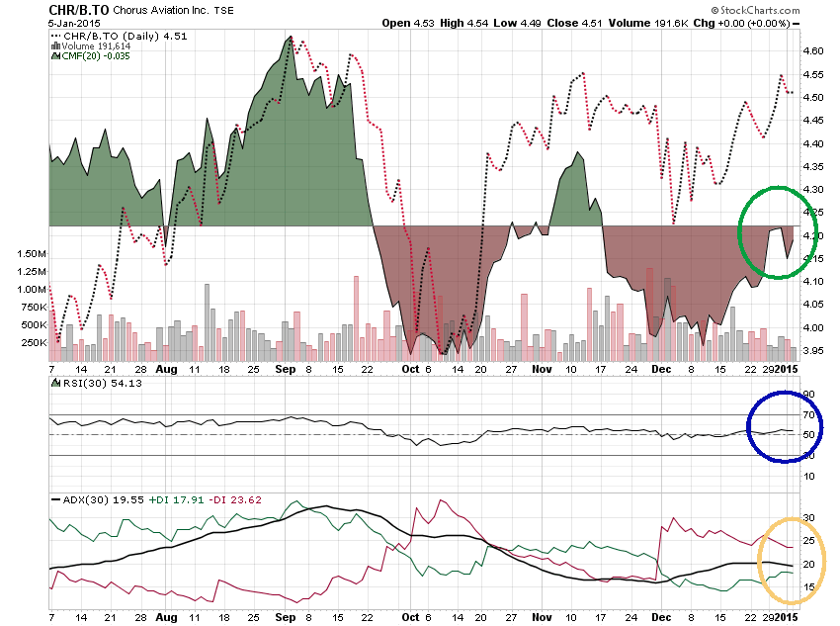Click Nov on the ADX panel date axis
The width and height of the screenshot is (840, 626).
click(542, 617)
